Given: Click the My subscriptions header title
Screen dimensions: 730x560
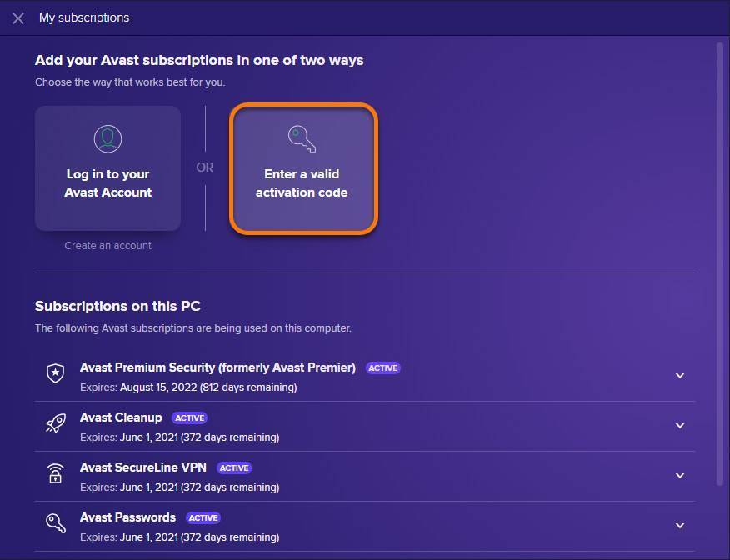Looking at the screenshot, I should [84, 17].
